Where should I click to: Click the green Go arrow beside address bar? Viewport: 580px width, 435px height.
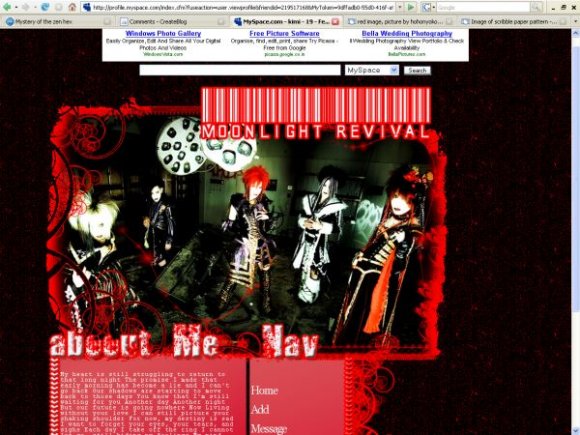pyautogui.click(x=411, y=7)
